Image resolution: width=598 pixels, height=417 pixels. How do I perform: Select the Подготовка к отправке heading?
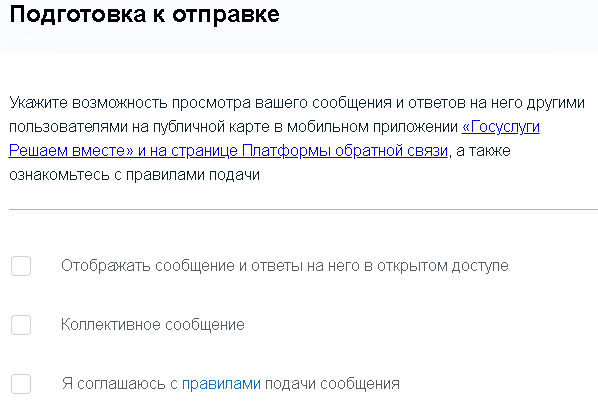pyautogui.click(x=145, y=14)
